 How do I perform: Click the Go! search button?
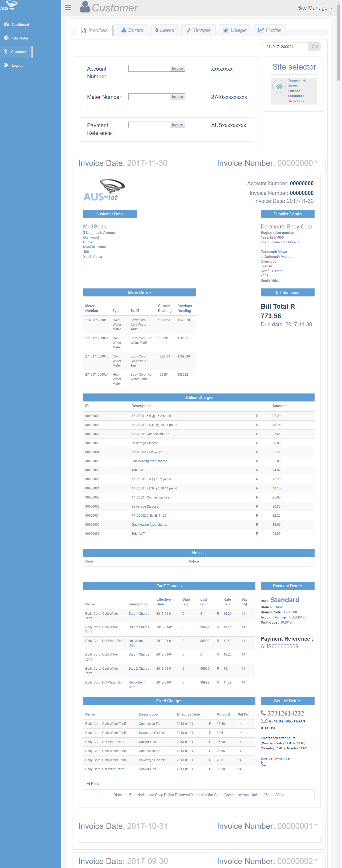pos(315,47)
